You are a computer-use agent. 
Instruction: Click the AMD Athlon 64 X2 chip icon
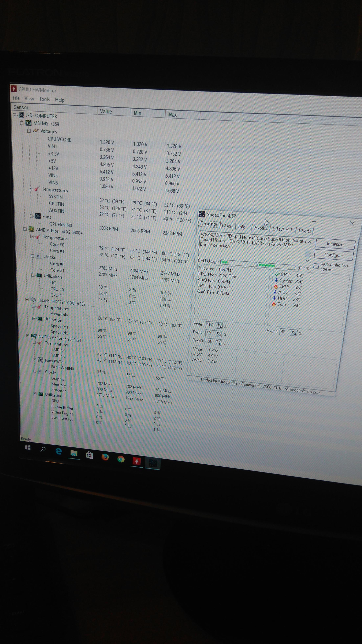[x=32, y=229]
